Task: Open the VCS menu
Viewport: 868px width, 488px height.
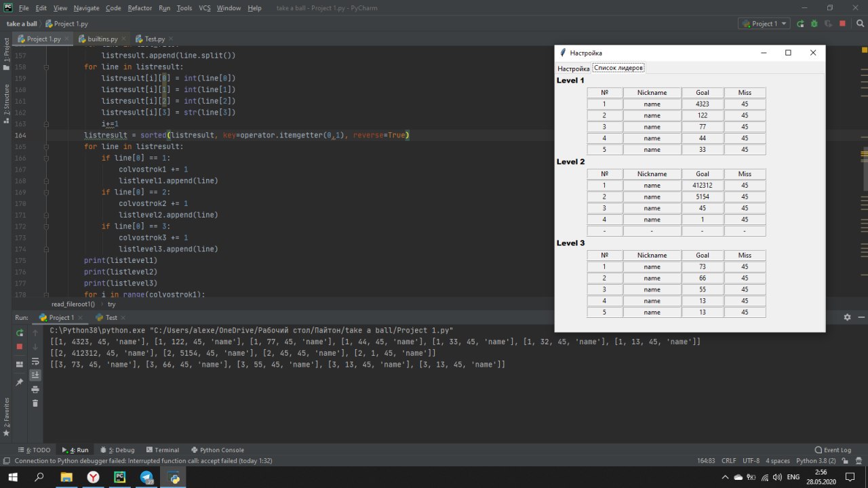Action: (204, 8)
